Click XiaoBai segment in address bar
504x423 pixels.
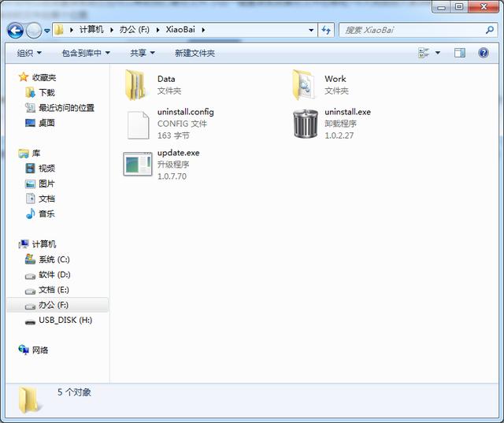180,30
